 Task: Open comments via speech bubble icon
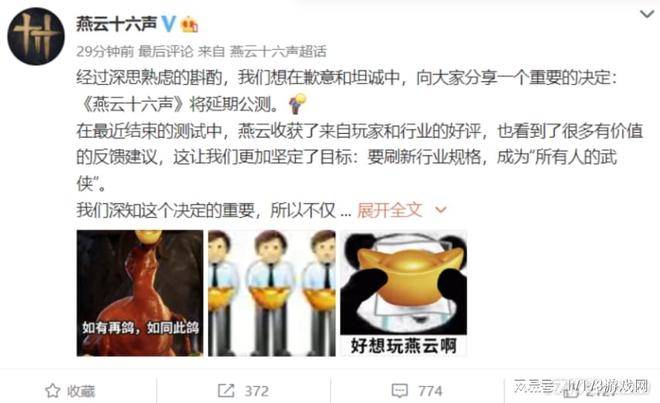tap(399, 391)
